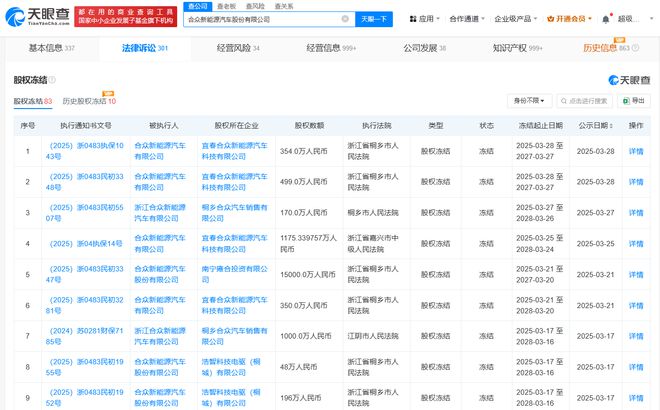Click the help icon next to 历史信息
The width and height of the screenshot is (660, 410).
point(635,48)
